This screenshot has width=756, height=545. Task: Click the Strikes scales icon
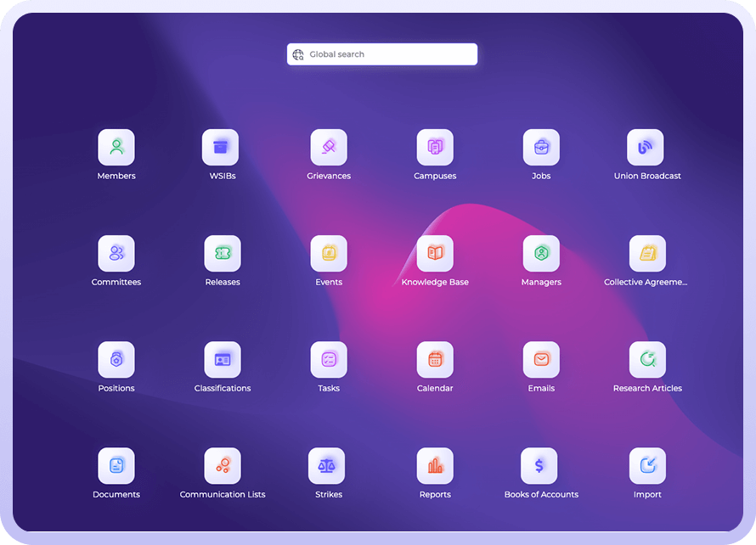click(x=326, y=466)
